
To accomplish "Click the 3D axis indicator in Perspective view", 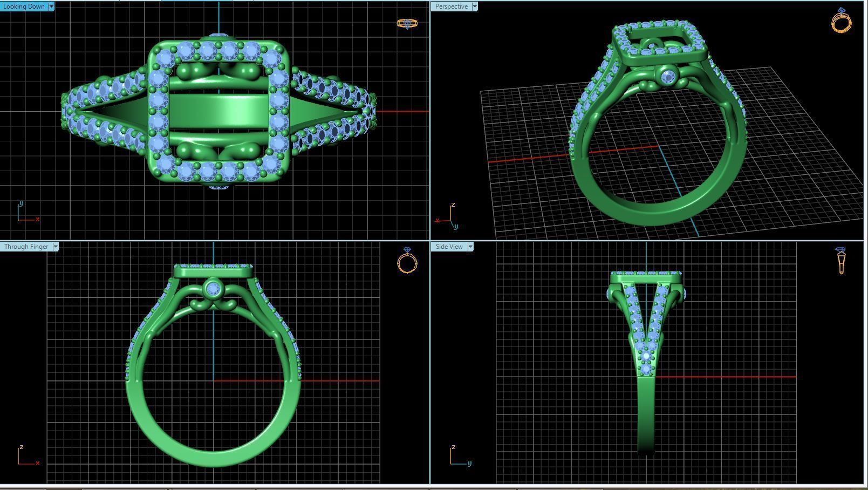I will (x=448, y=216).
